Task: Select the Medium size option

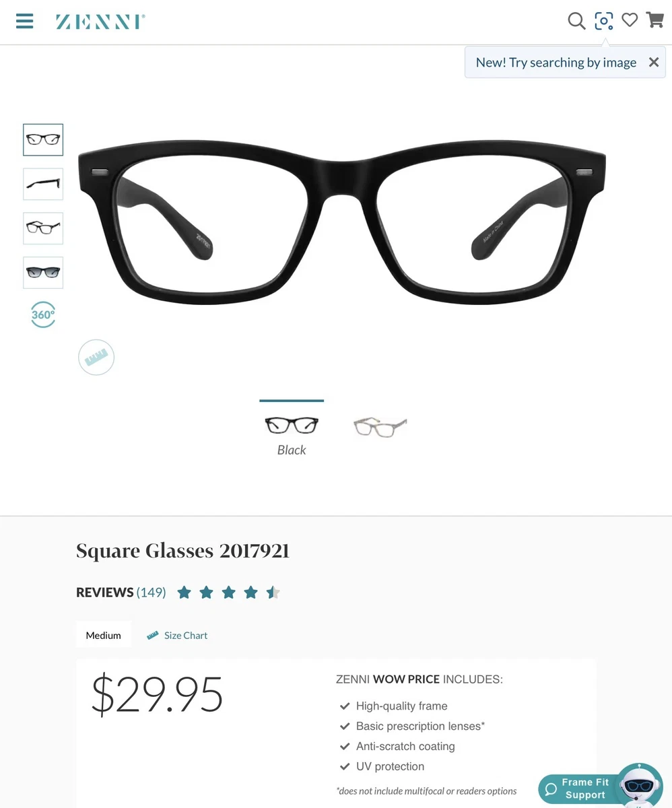Action: click(104, 635)
